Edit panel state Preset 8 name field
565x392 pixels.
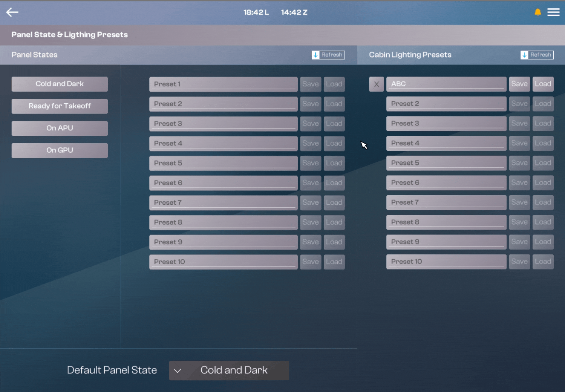point(223,222)
